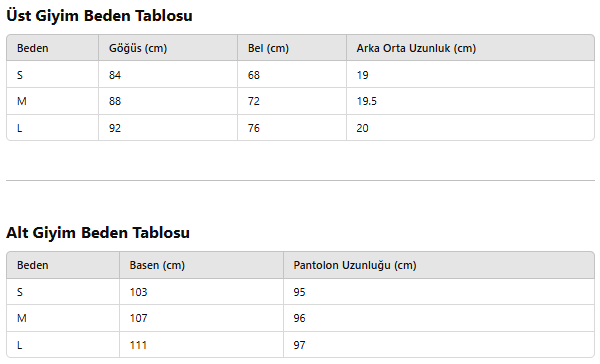Select the 19.5 back length cell
This screenshot has height=364, width=600.
tap(470, 101)
